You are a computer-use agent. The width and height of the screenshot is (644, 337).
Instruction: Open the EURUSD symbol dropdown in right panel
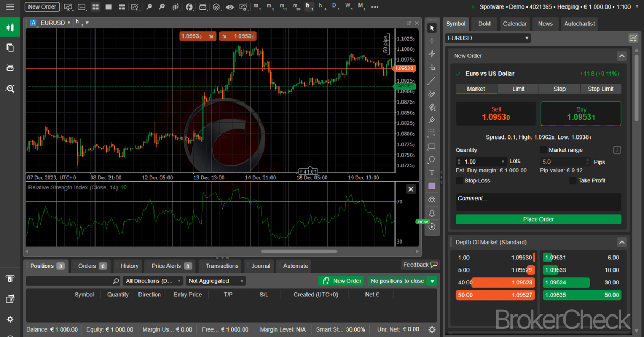point(488,38)
